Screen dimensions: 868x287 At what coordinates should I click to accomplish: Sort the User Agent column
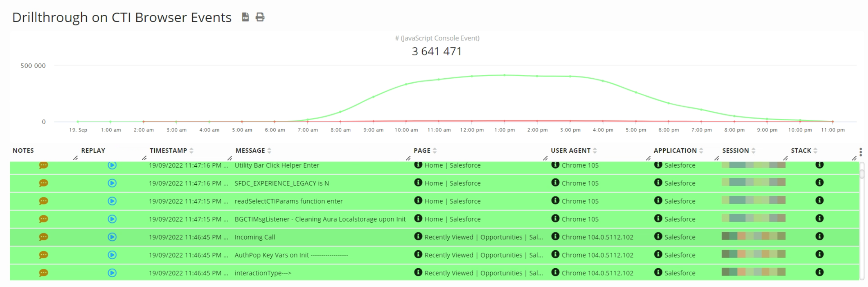(595, 151)
